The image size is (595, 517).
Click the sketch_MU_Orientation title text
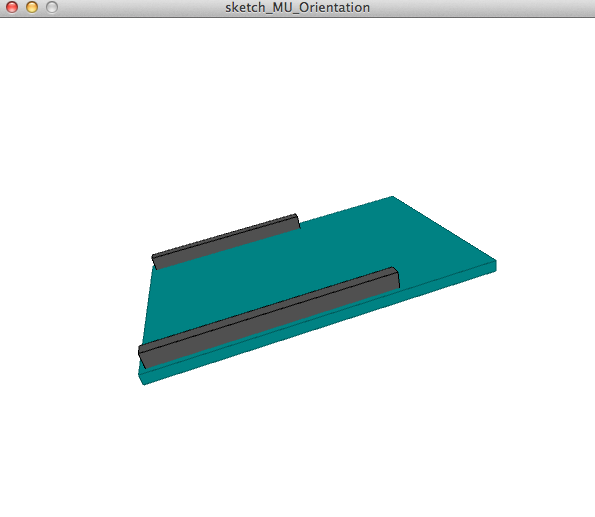[x=298, y=8]
